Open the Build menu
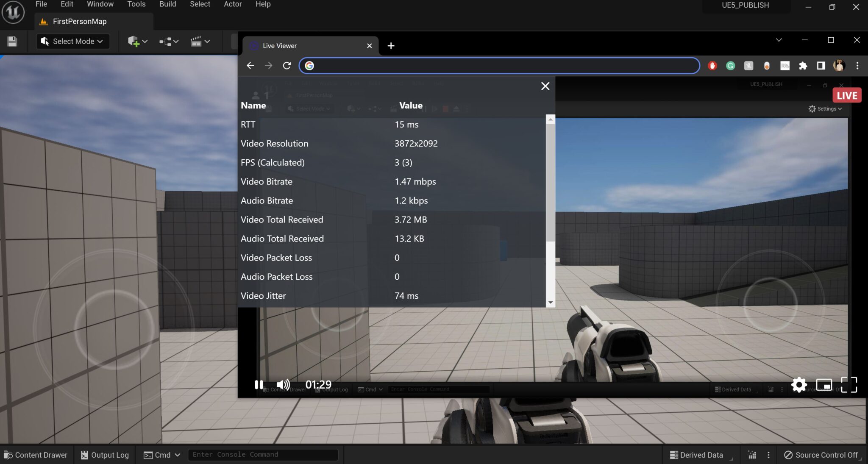The image size is (868, 464). pyautogui.click(x=167, y=4)
